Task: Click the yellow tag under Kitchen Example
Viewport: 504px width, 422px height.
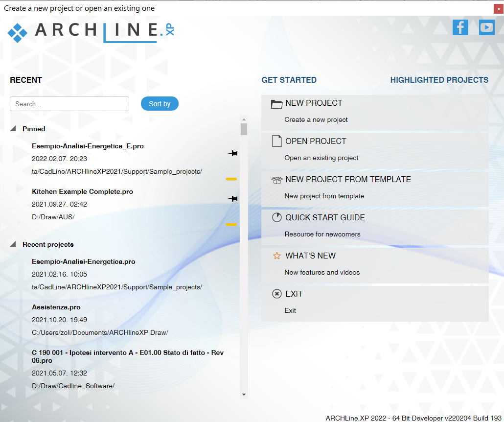Action: click(231, 225)
